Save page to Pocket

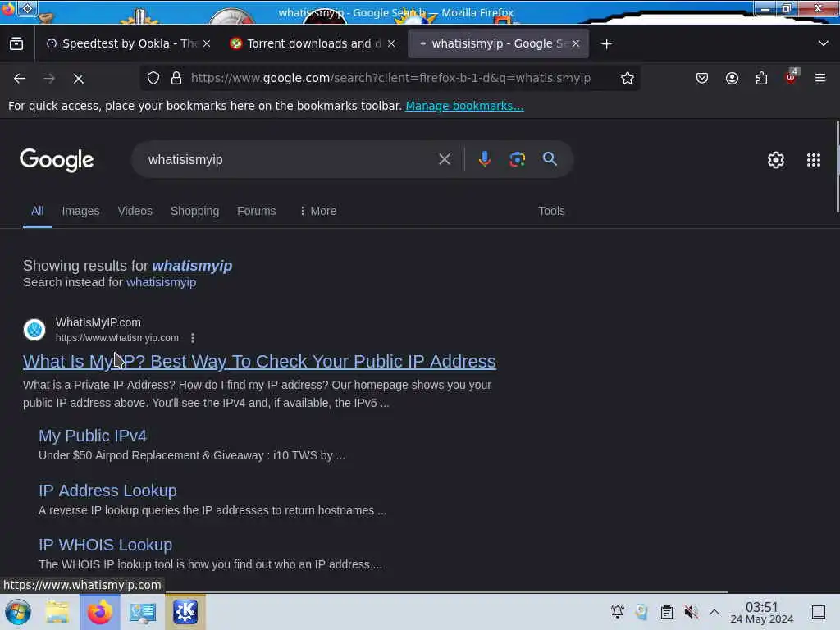coord(702,78)
